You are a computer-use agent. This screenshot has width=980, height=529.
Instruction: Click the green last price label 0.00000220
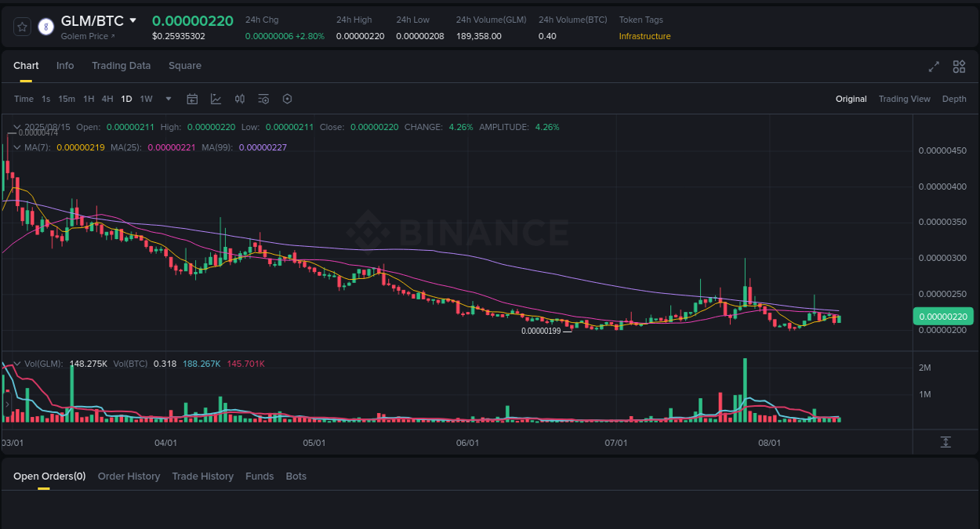point(943,316)
